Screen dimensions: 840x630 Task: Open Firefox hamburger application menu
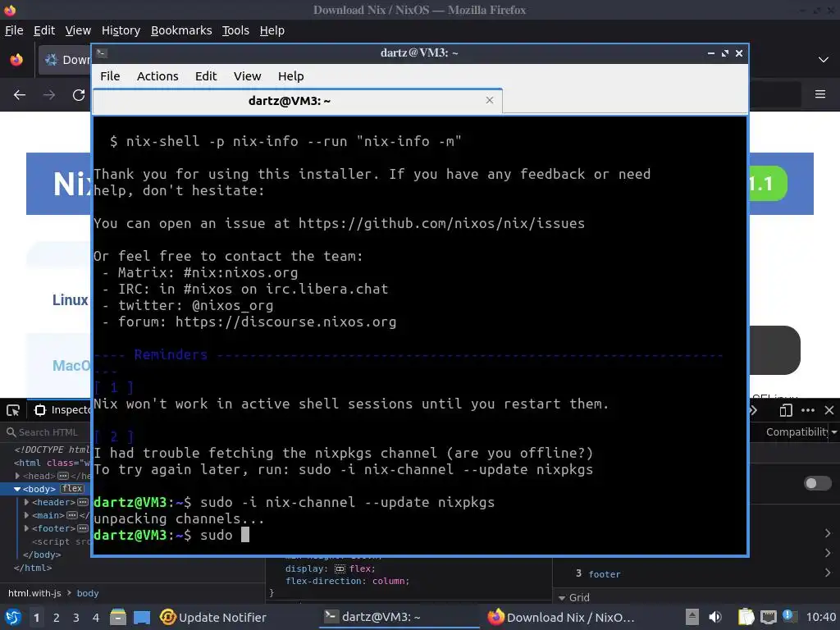point(820,94)
